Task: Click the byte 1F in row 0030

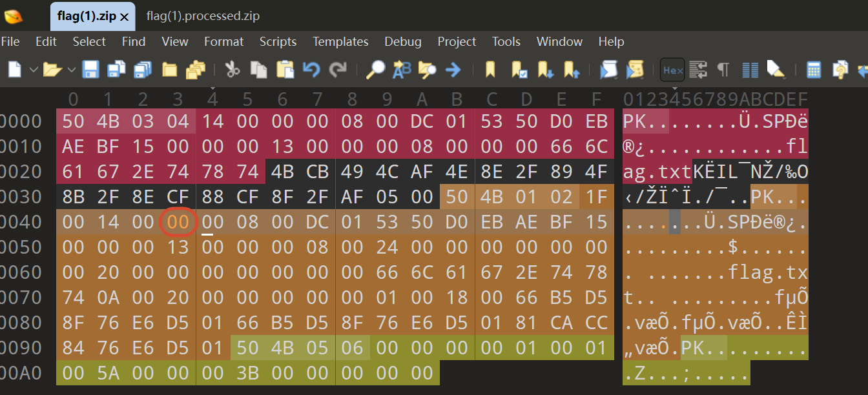Action: (x=596, y=197)
